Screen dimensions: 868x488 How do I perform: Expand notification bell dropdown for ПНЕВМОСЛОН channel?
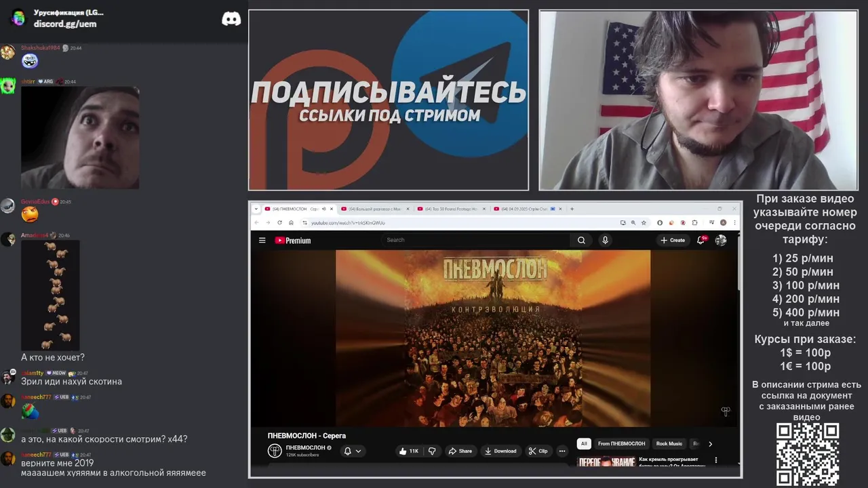coord(358,451)
